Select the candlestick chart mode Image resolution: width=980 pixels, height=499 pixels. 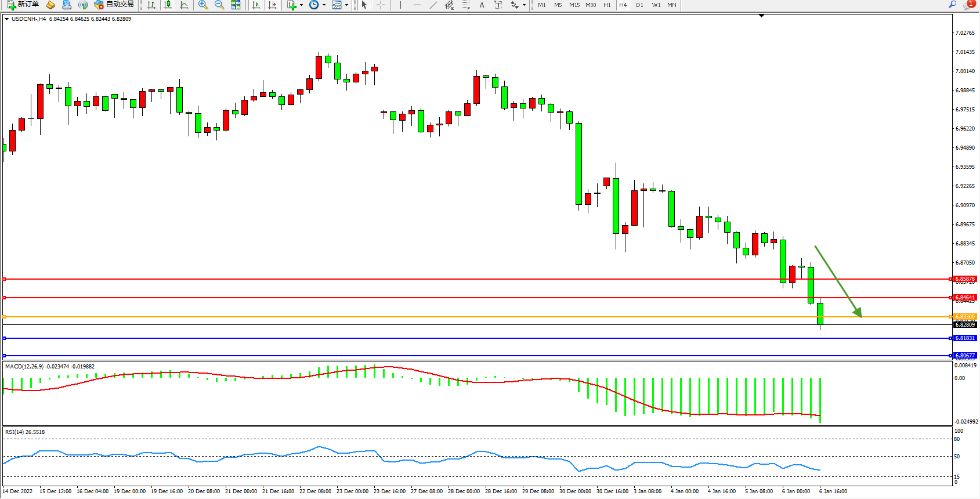168,5
